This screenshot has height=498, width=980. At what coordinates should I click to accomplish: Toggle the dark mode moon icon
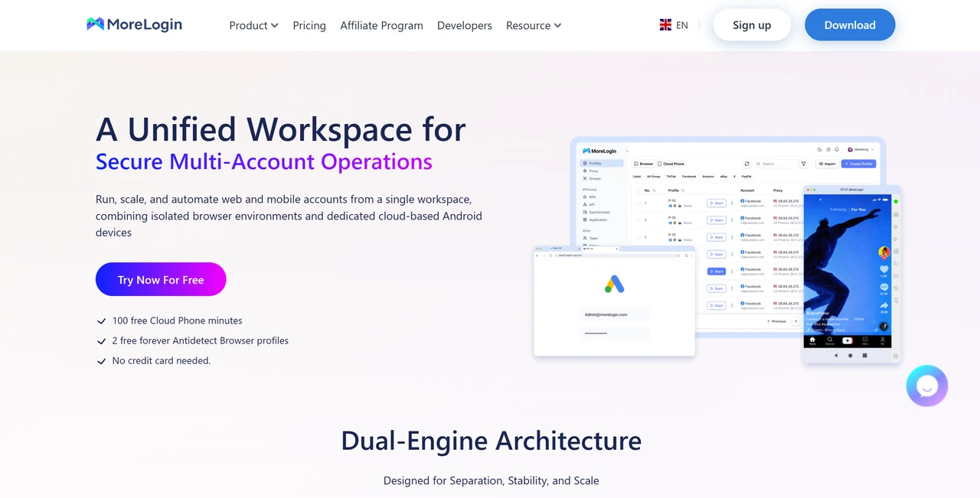819,149
